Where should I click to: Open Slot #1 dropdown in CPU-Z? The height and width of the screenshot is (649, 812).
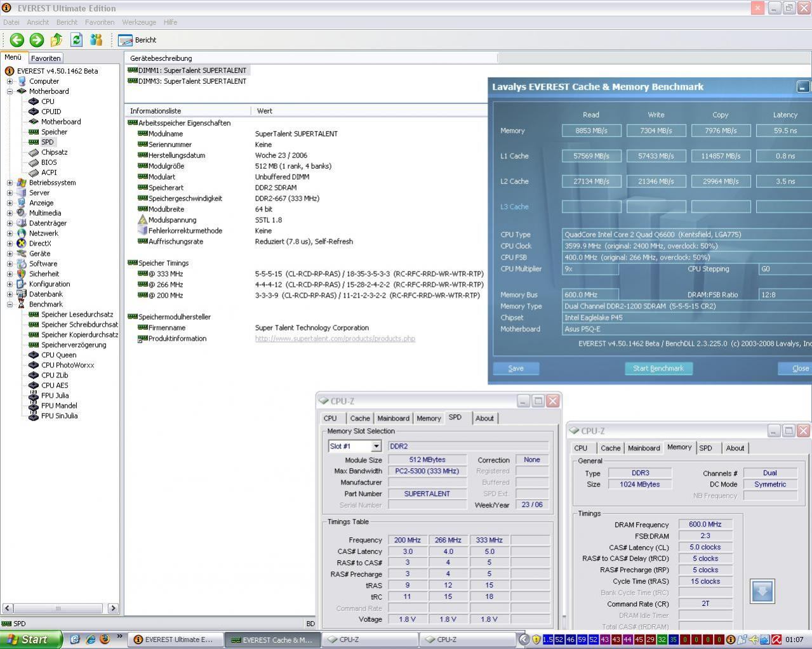376,447
